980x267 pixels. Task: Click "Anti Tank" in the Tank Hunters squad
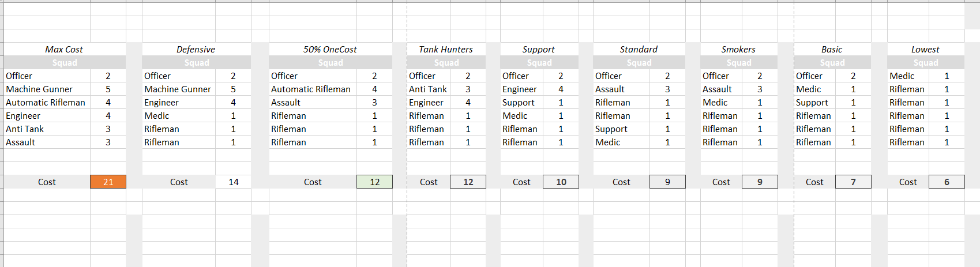(428, 89)
